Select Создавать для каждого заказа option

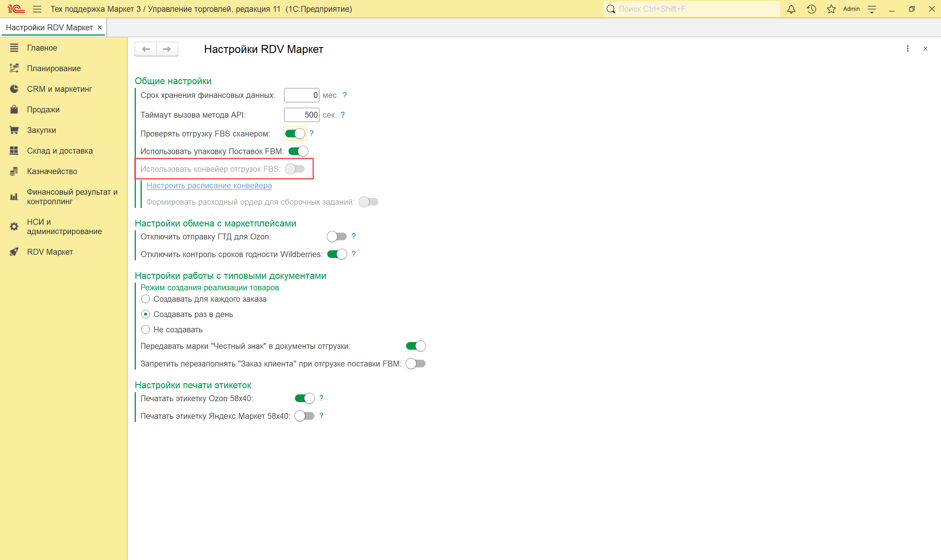pos(146,299)
